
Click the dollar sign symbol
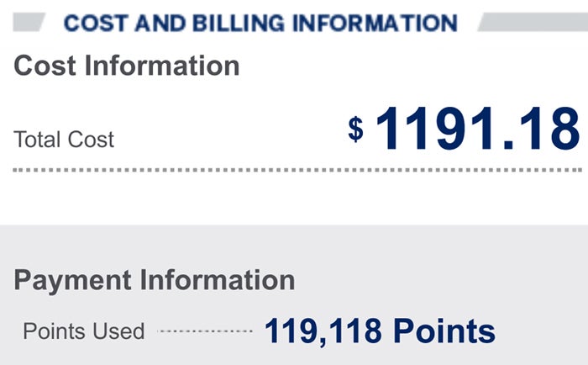coord(355,129)
